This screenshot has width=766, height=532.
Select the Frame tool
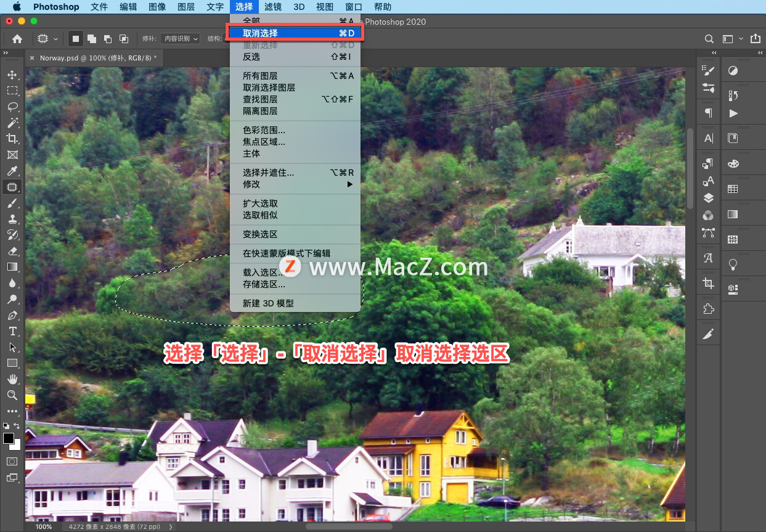click(12, 155)
